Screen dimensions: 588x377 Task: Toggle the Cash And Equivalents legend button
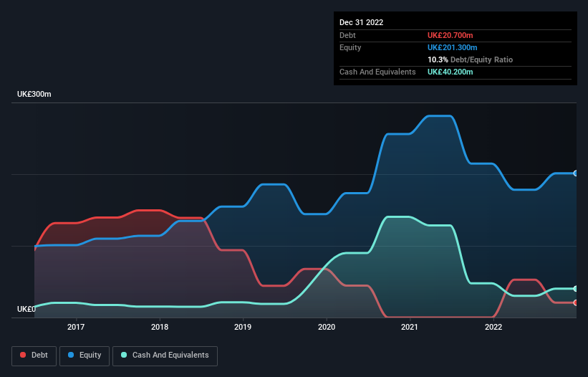[165, 355]
